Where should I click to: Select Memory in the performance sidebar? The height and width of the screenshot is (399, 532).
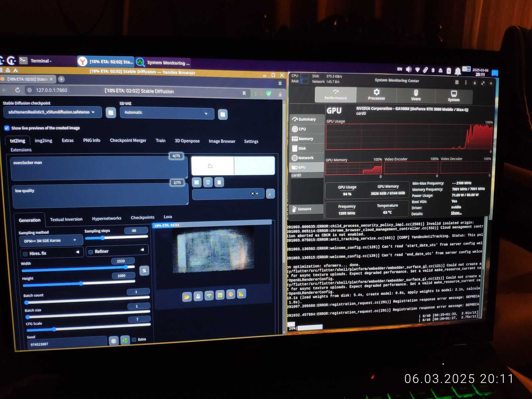[x=307, y=139]
